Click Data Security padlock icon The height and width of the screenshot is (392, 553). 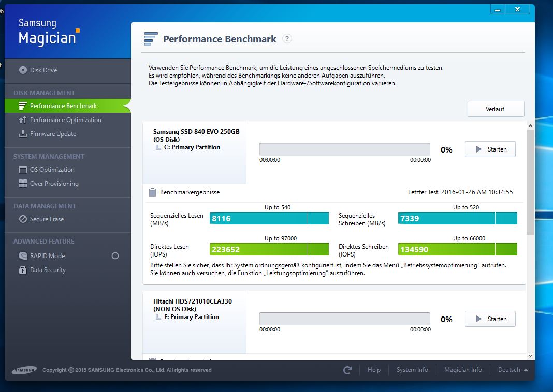(x=23, y=270)
